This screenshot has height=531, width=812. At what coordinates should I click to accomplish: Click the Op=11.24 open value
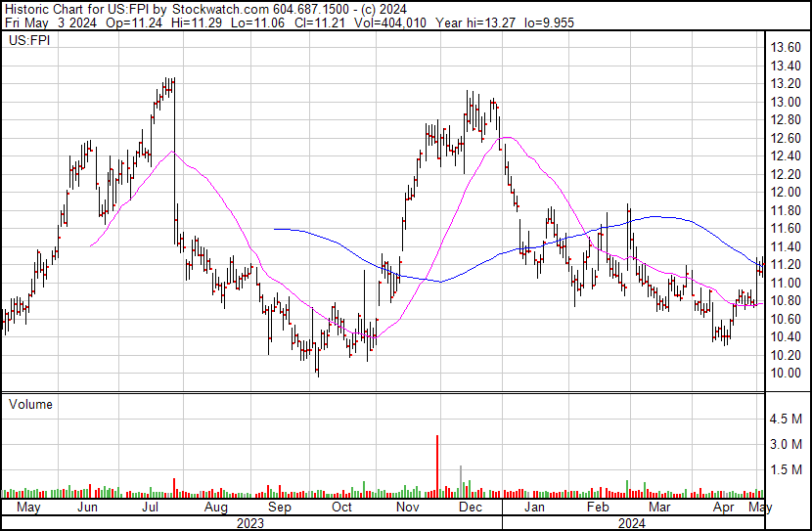[134, 22]
